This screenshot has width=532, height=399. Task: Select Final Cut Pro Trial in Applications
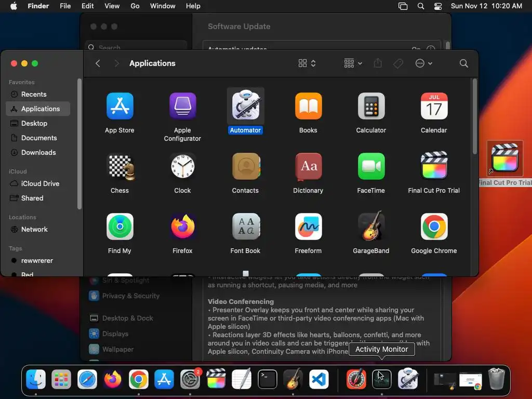click(x=434, y=166)
